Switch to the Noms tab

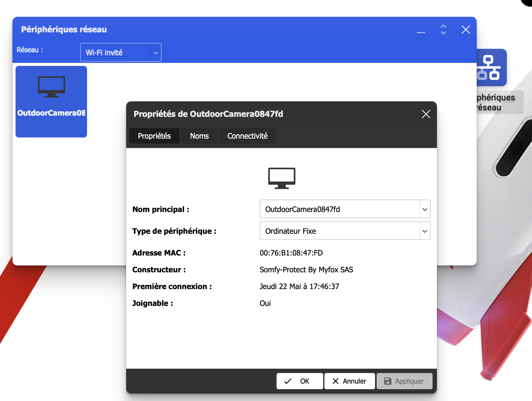click(x=199, y=136)
